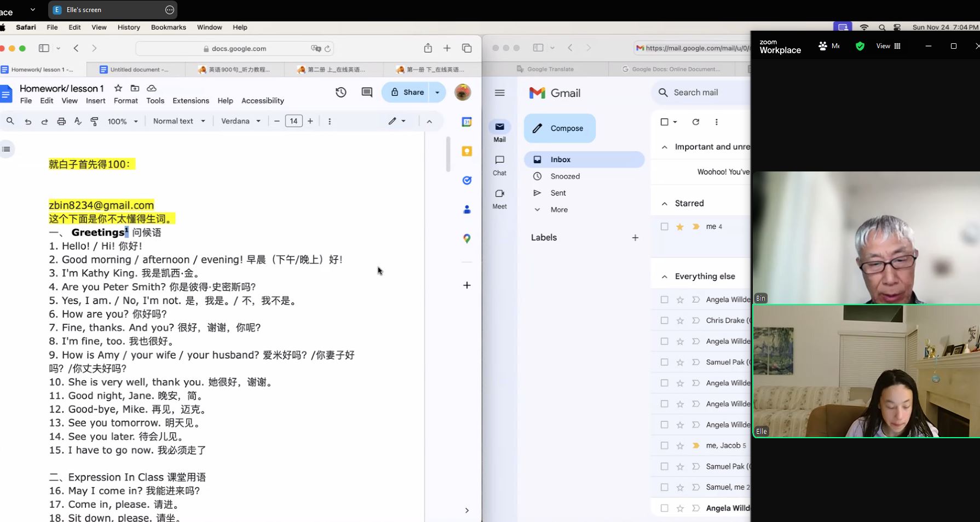Click Safari share icon in Docs window
The height and width of the screenshot is (522, 980).
[x=428, y=48]
